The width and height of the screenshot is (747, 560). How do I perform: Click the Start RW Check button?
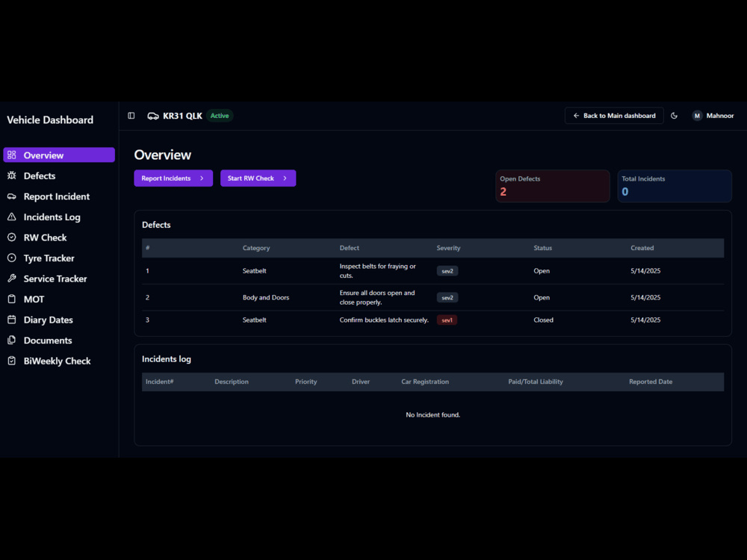coord(258,178)
